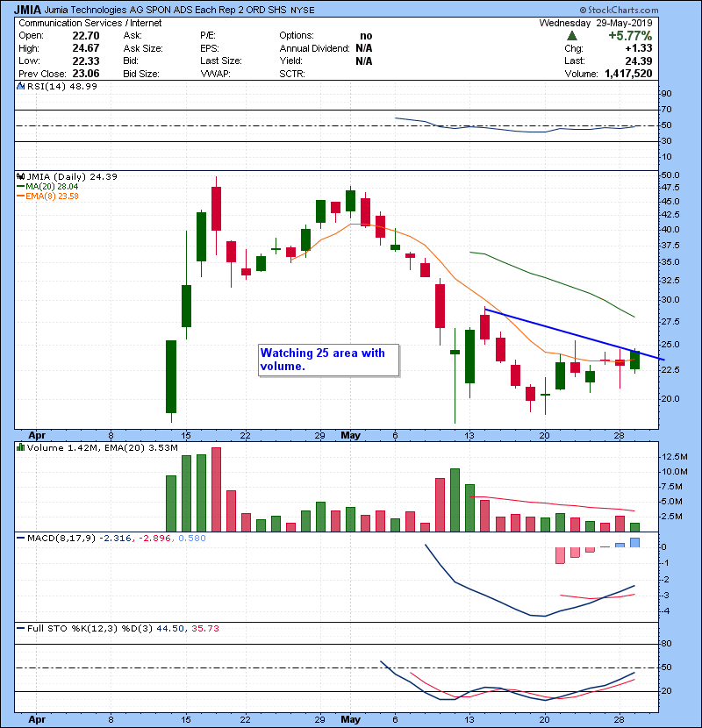Click the 'Watching 25 area with volume.' annotation
Viewport: 702px width, 728px height.
[x=328, y=360]
